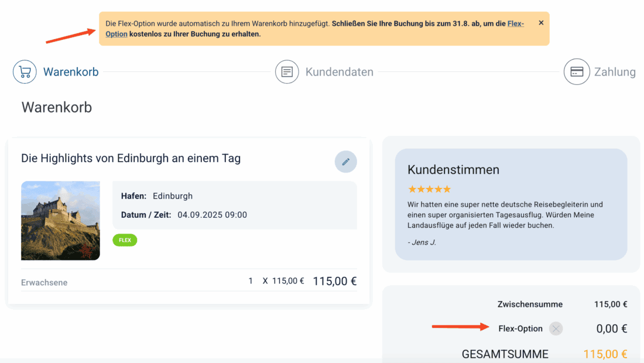Click the Hafen Edinburgh entry
This screenshot has height=363, width=644.
click(x=172, y=196)
